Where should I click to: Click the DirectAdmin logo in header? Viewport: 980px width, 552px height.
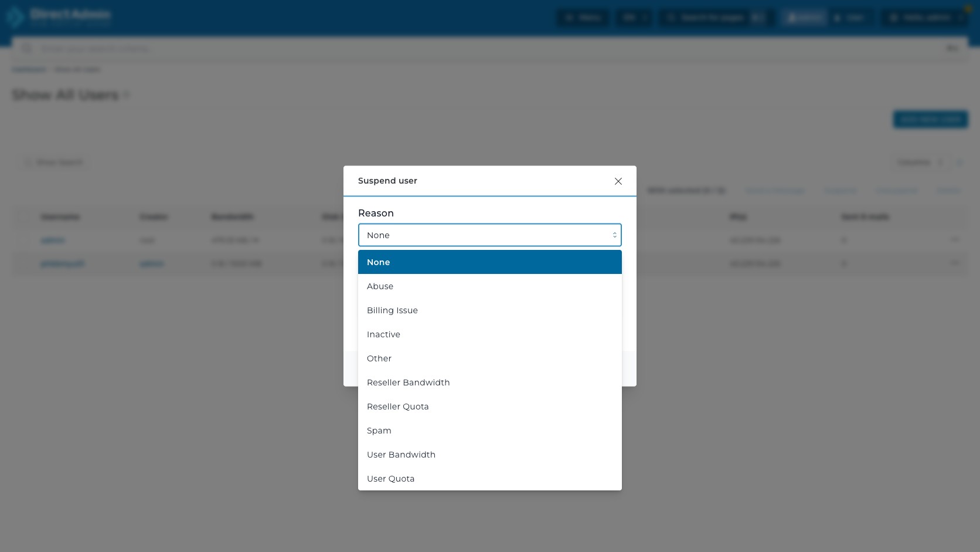58,17
